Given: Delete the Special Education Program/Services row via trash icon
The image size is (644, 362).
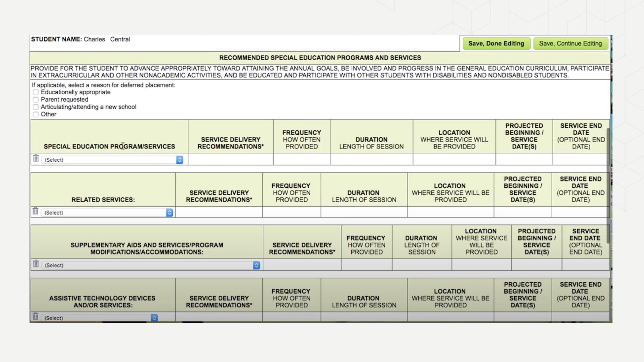Looking at the screenshot, I should (x=36, y=158).
